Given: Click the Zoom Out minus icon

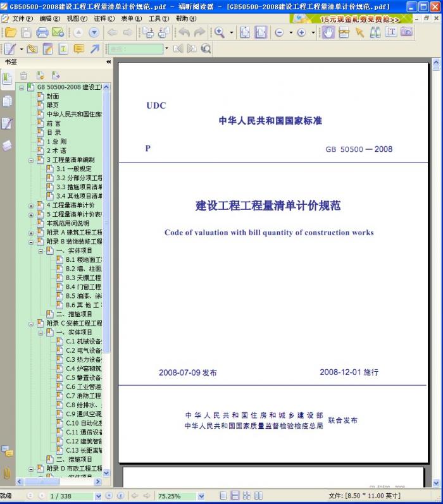Looking at the screenshot, I should pos(279,33).
